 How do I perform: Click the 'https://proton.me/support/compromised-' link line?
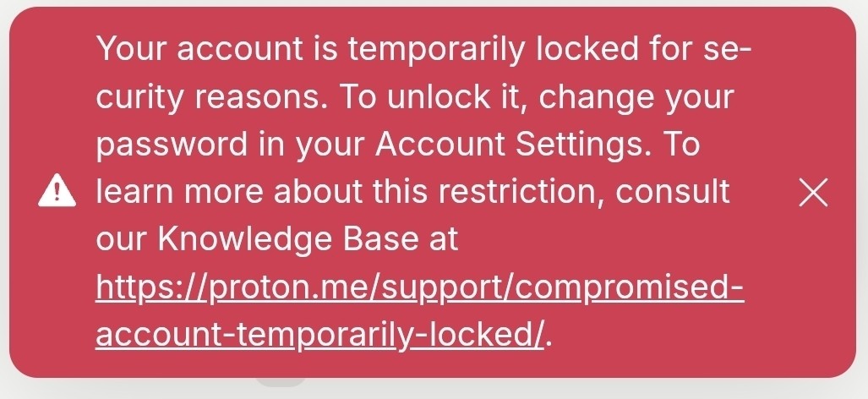click(x=419, y=287)
